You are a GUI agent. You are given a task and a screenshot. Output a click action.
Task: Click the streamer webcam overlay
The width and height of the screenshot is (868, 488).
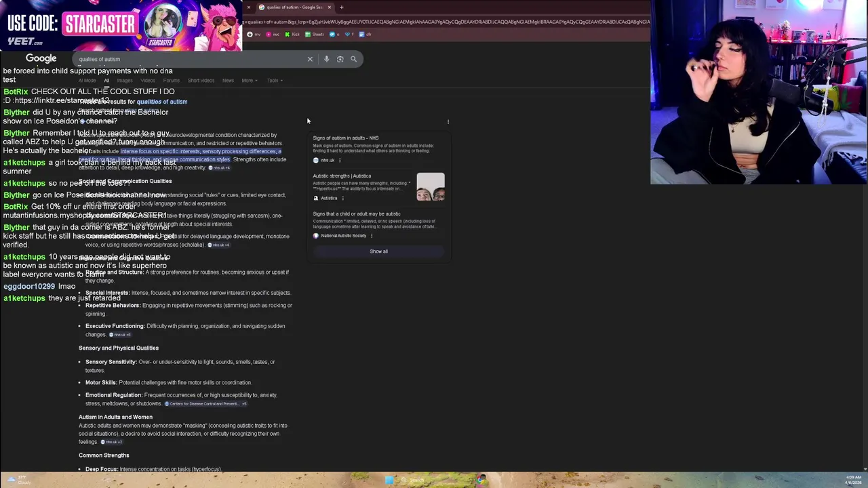pyautogui.click(x=759, y=92)
